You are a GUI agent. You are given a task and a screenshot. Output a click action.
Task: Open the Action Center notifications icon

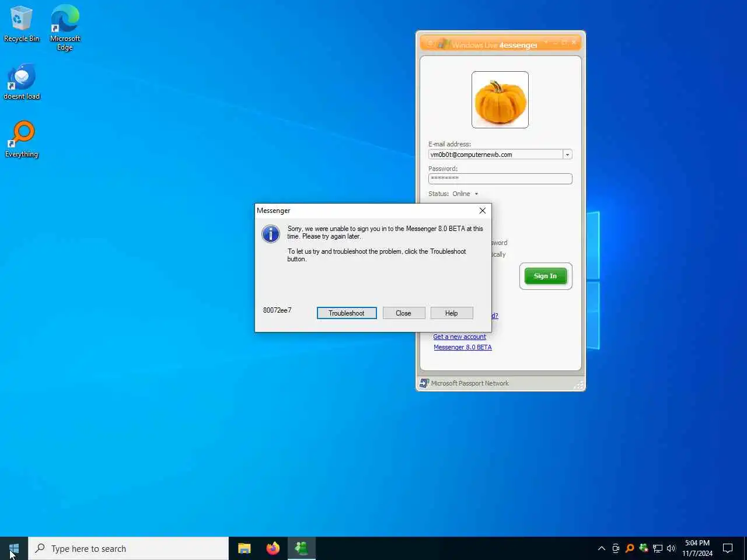coord(728,548)
